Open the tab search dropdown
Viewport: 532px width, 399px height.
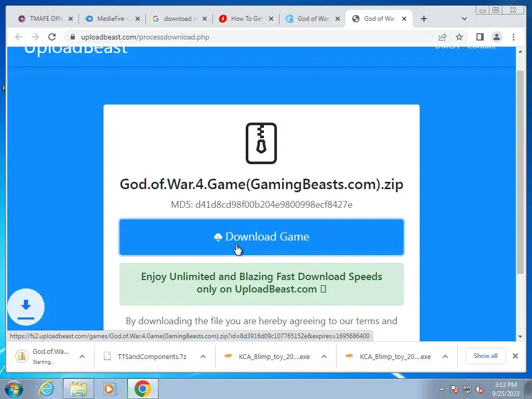coord(464,19)
